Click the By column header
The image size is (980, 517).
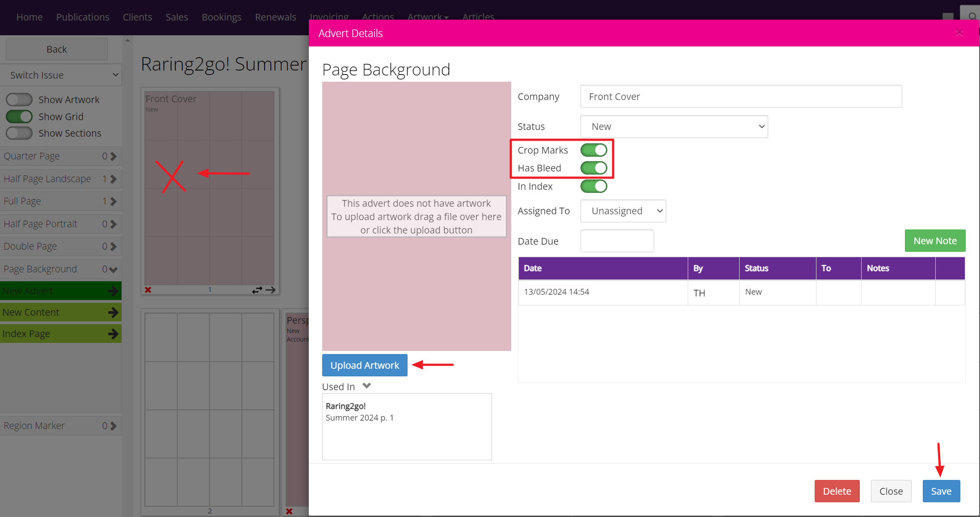pos(714,268)
